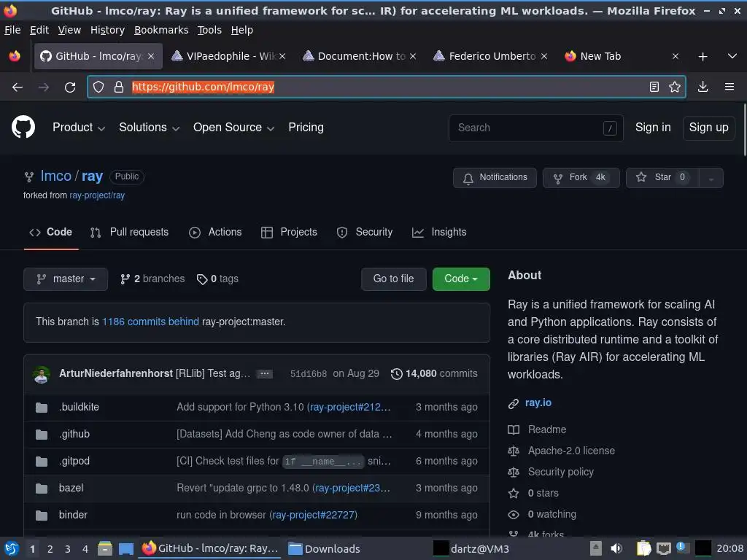Viewport: 747px width, 560px height.
Task: Open the Firefox hamburger application menu
Action: coord(729,87)
